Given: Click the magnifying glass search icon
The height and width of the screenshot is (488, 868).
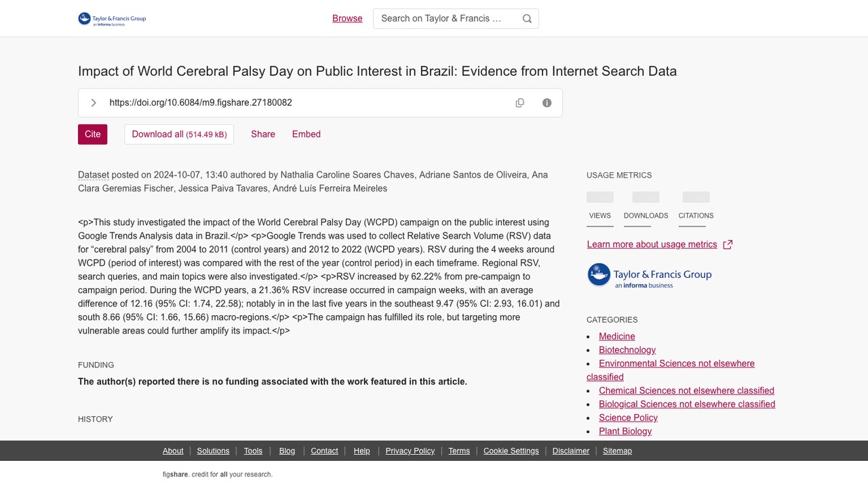Looking at the screenshot, I should (x=527, y=19).
